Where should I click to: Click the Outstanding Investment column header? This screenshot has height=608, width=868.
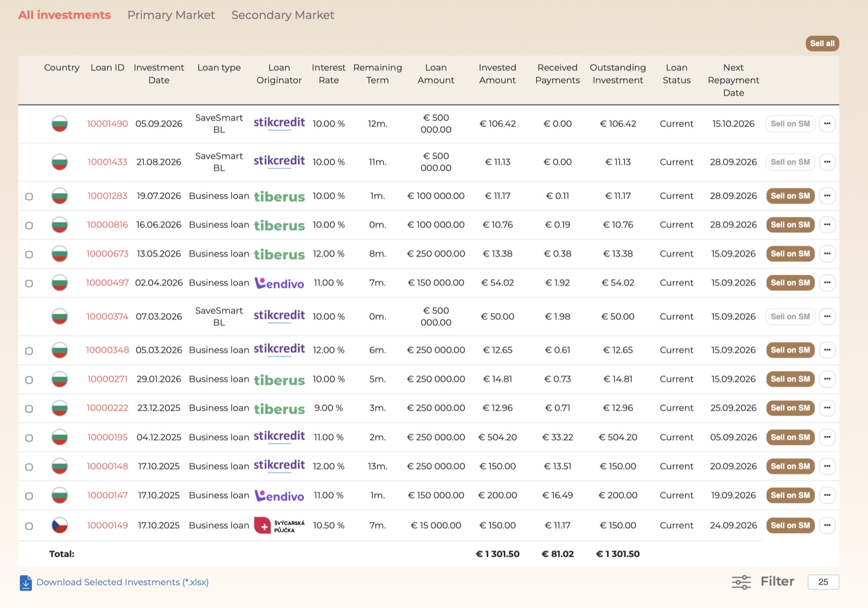pyautogui.click(x=618, y=74)
